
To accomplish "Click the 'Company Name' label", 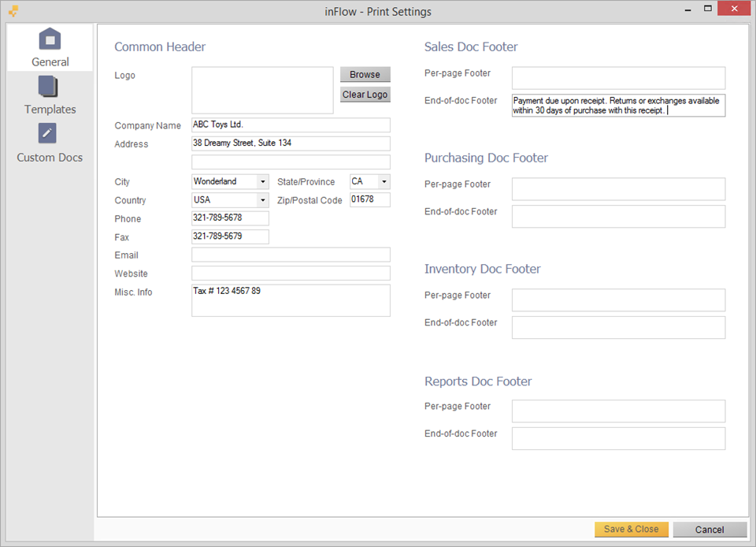I will [x=147, y=125].
